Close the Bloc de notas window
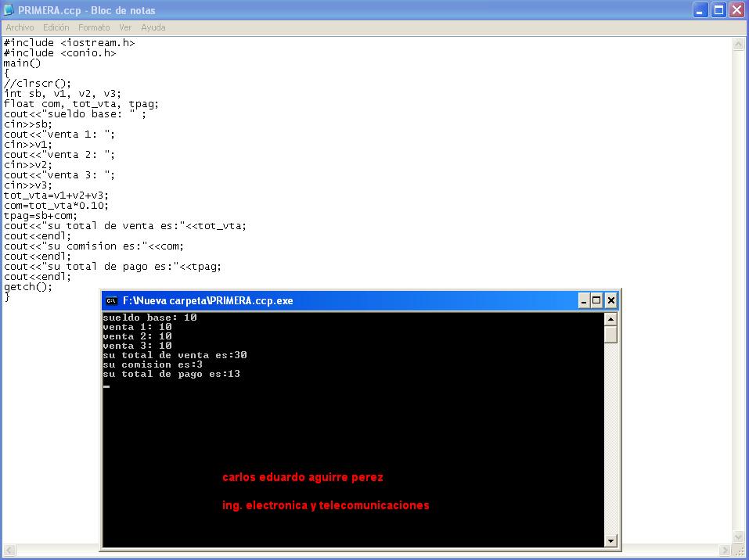Image resolution: width=749 pixels, height=560 pixels. pos(737,10)
